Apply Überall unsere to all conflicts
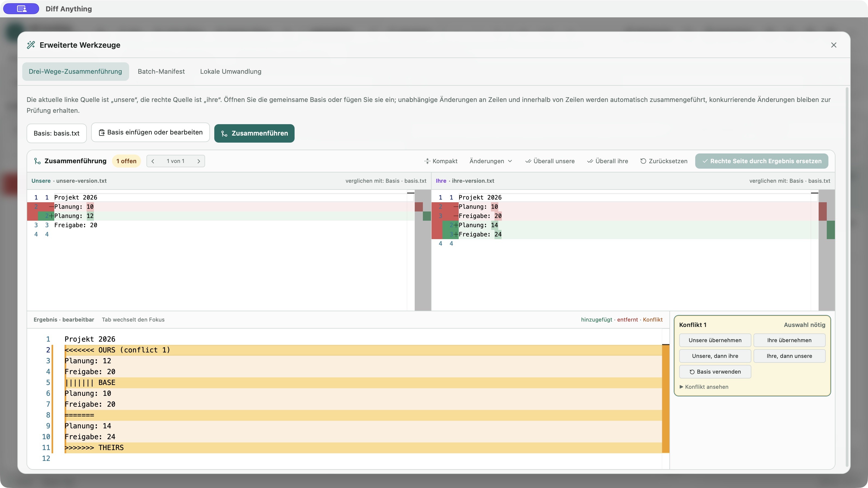The width and height of the screenshot is (868, 488). [x=550, y=161]
